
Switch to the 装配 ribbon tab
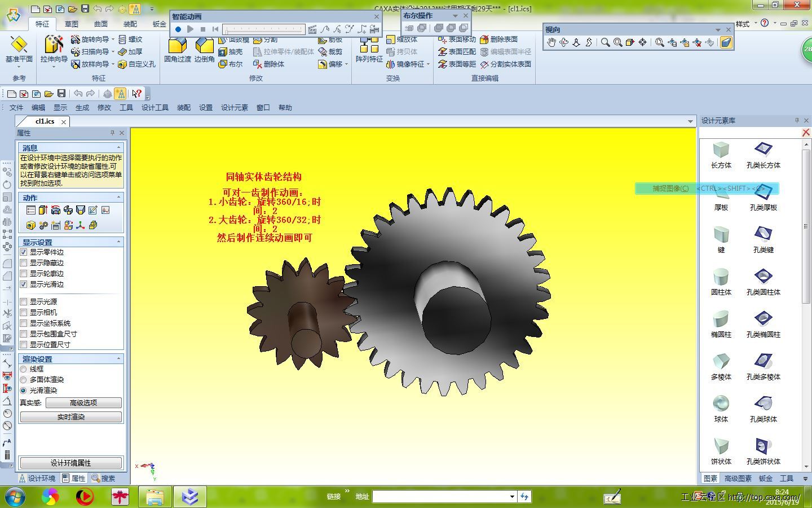[x=130, y=24]
